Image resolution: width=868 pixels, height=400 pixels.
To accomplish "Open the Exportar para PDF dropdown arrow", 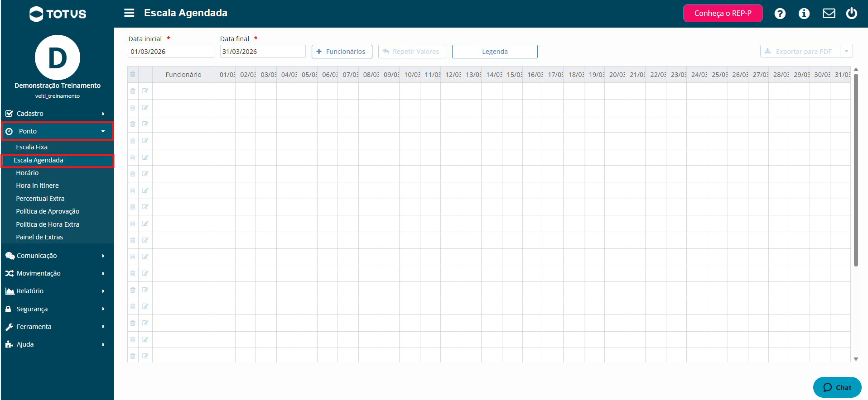I will [x=846, y=52].
